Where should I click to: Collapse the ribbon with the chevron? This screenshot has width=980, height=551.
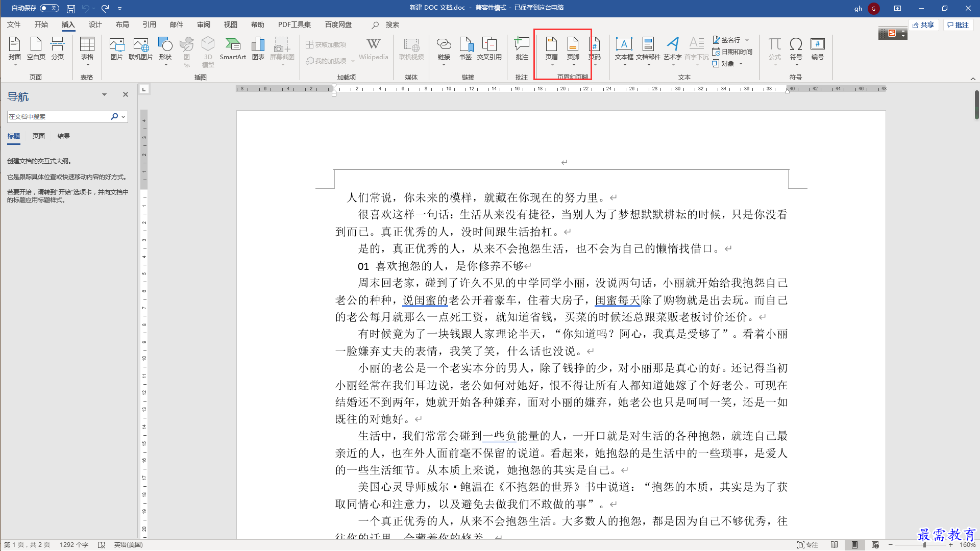pos(973,79)
